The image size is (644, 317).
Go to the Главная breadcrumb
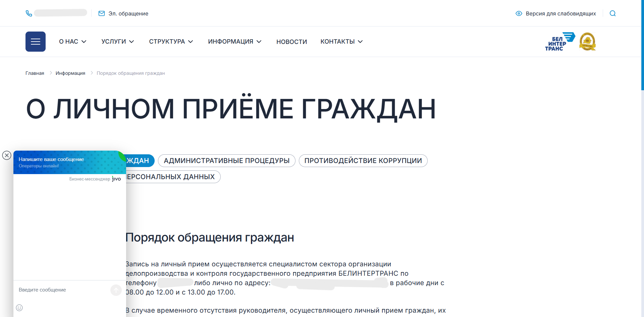click(35, 73)
